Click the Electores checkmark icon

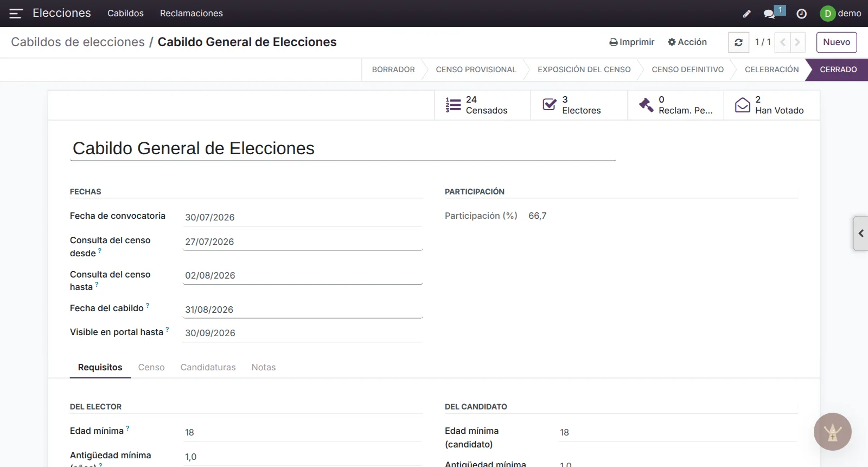click(550, 105)
